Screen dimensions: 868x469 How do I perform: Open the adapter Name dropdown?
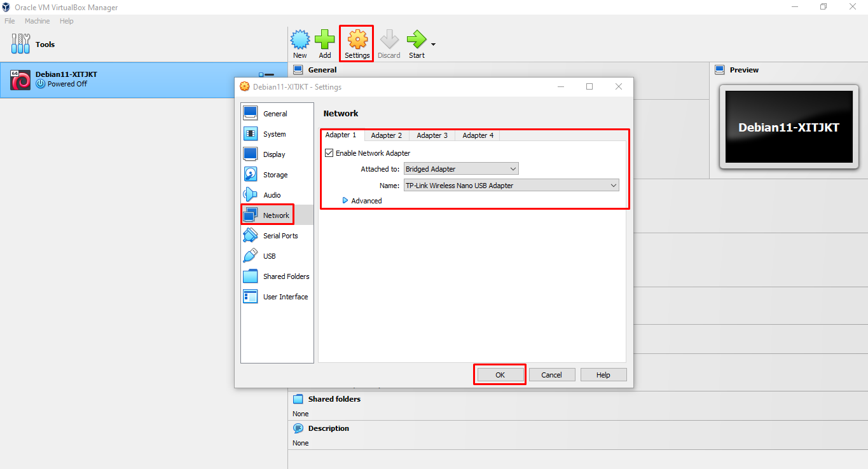[x=511, y=186]
